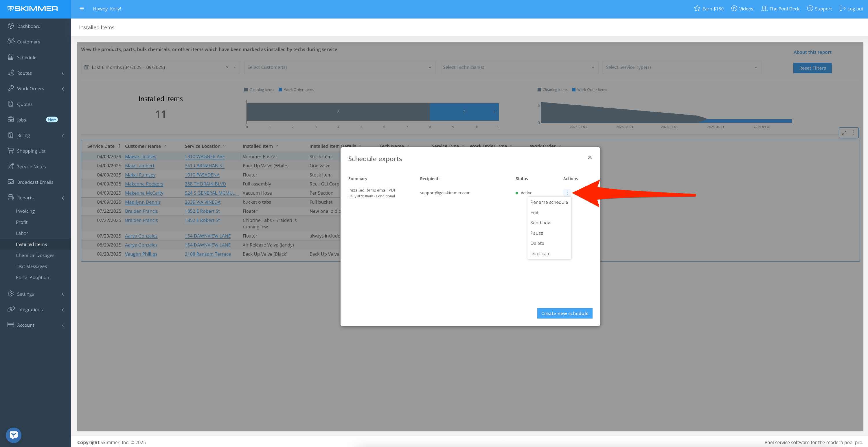The height and width of the screenshot is (447, 868).
Task: Click the three-dot actions icon for schedule
Action: click(567, 193)
